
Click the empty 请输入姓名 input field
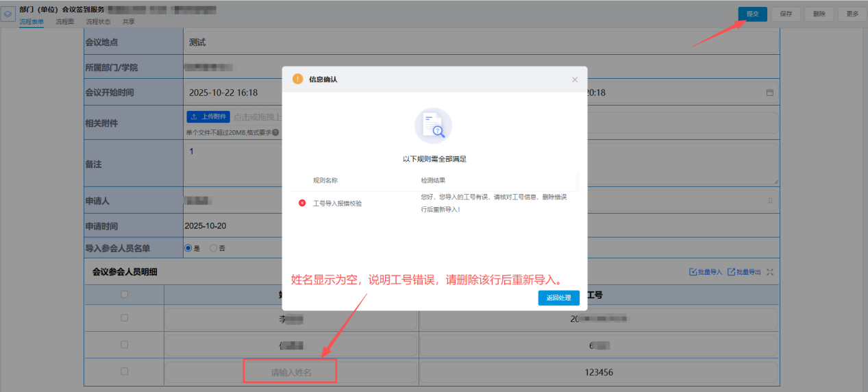(290, 372)
